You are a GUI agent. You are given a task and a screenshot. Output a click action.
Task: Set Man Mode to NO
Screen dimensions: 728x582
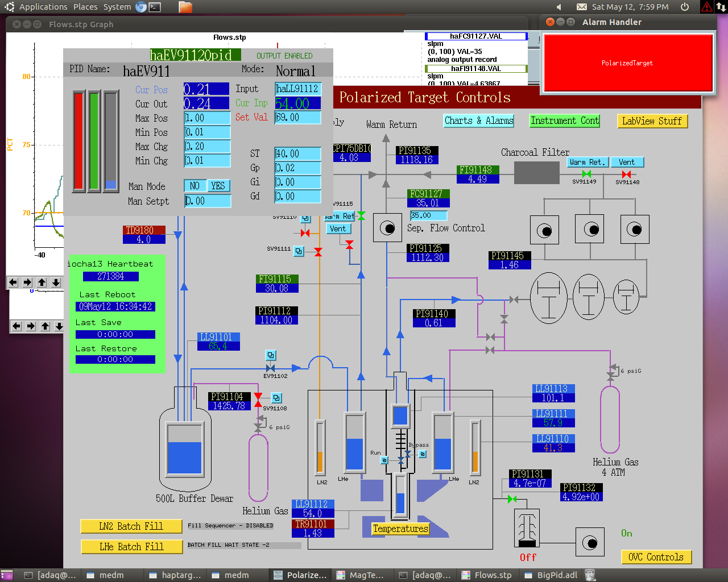[195, 186]
